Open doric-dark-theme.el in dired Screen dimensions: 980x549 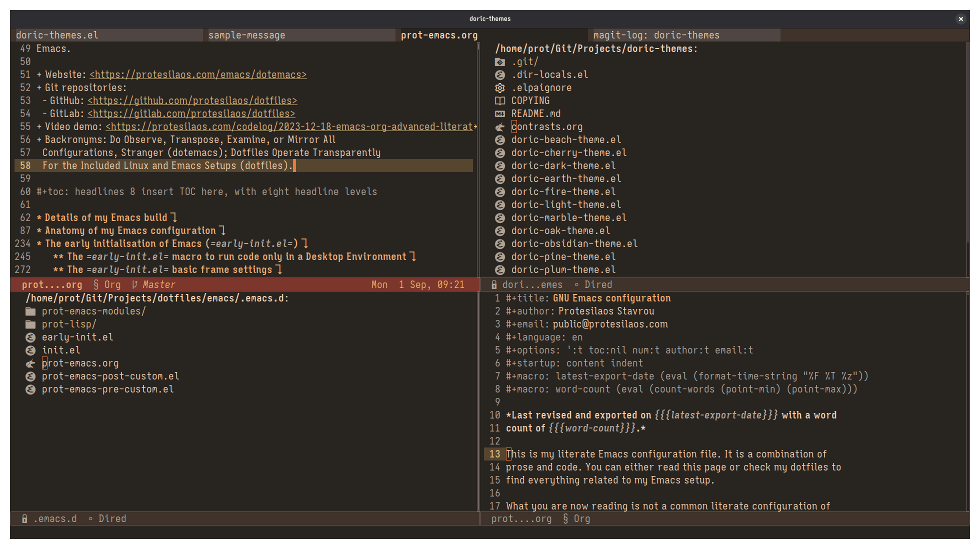point(563,166)
